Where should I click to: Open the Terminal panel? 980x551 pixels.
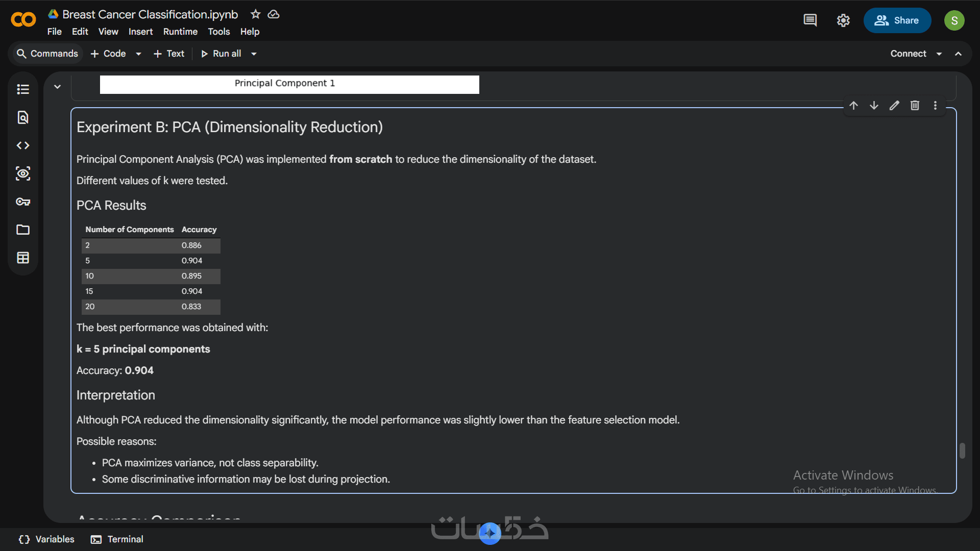click(117, 539)
